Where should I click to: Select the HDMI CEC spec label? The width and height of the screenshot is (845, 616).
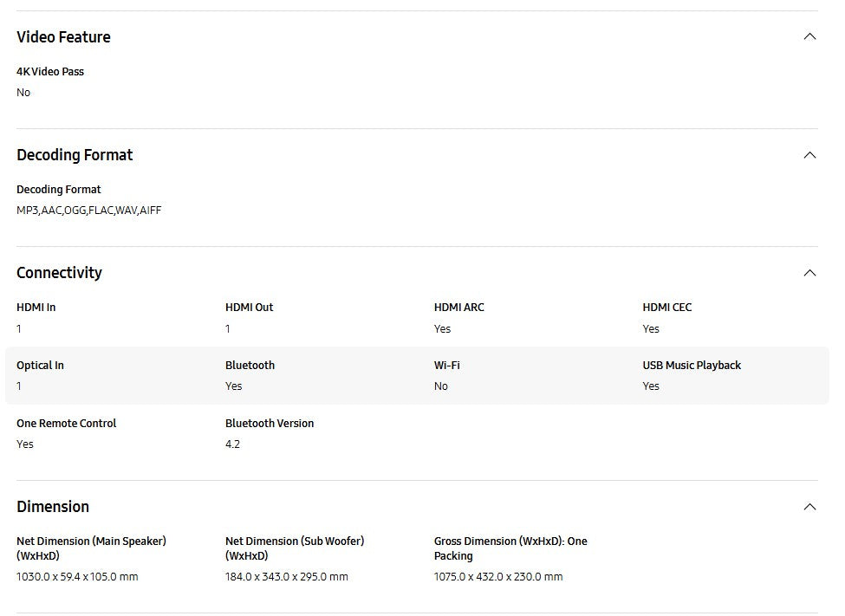coord(667,308)
